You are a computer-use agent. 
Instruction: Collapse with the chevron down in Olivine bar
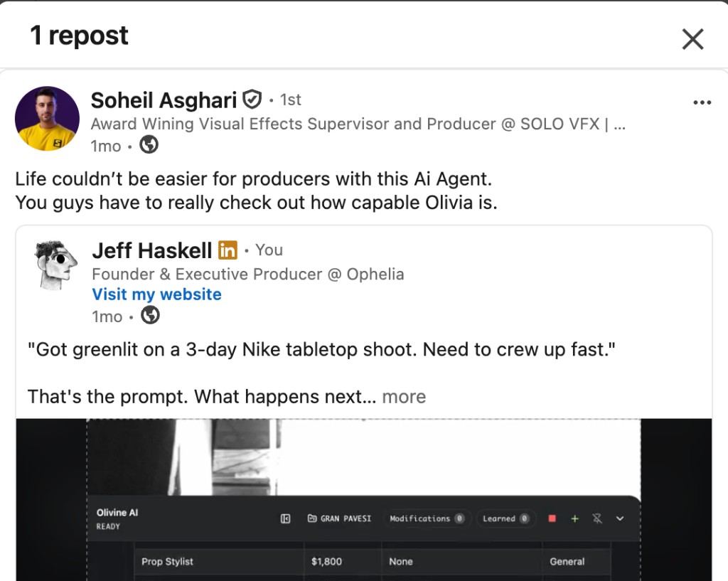(x=620, y=518)
